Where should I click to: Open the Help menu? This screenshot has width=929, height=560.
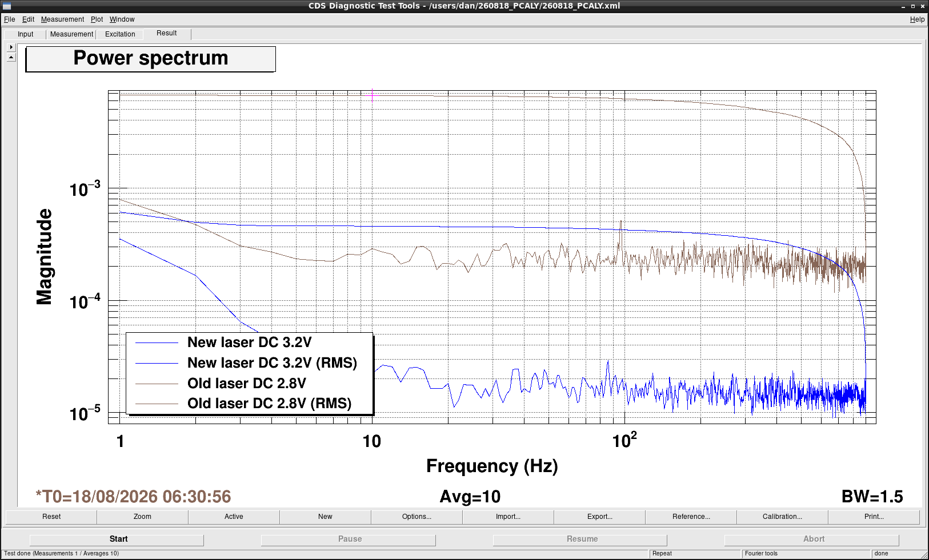[917, 19]
